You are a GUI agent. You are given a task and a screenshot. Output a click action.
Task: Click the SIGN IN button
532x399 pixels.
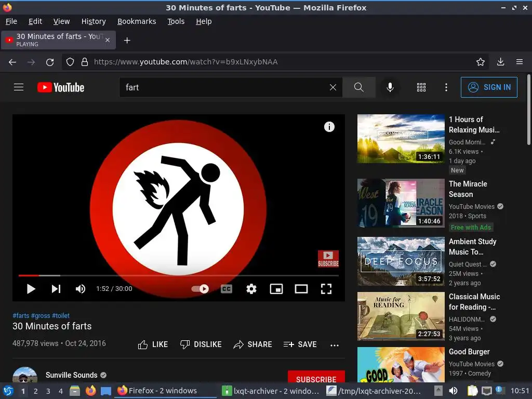tap(489, 87)
